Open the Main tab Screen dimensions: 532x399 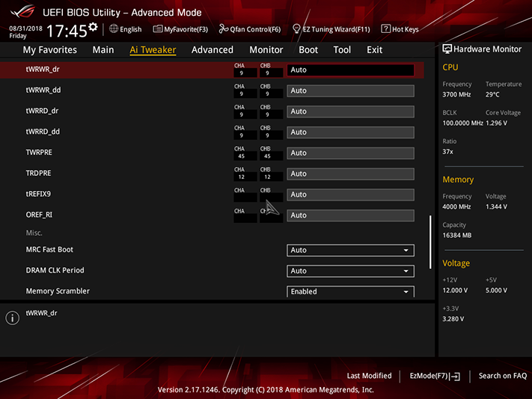coord(103,50)
